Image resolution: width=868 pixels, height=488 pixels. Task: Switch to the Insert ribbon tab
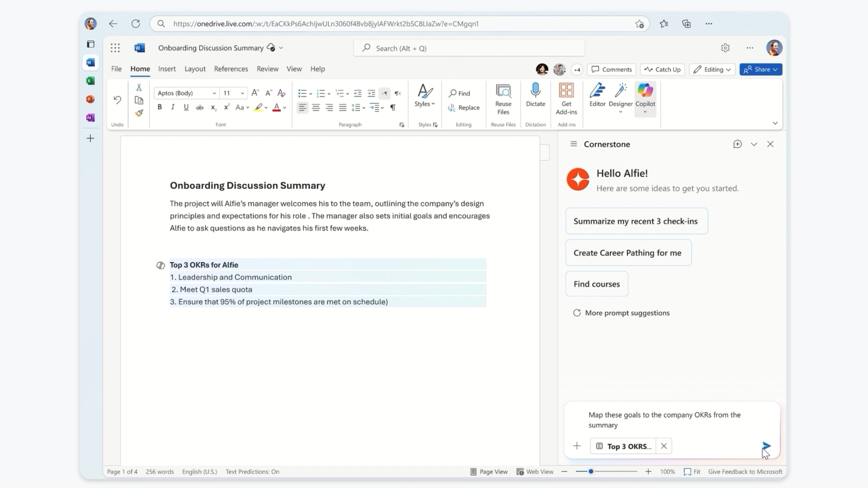click(167, 69)
